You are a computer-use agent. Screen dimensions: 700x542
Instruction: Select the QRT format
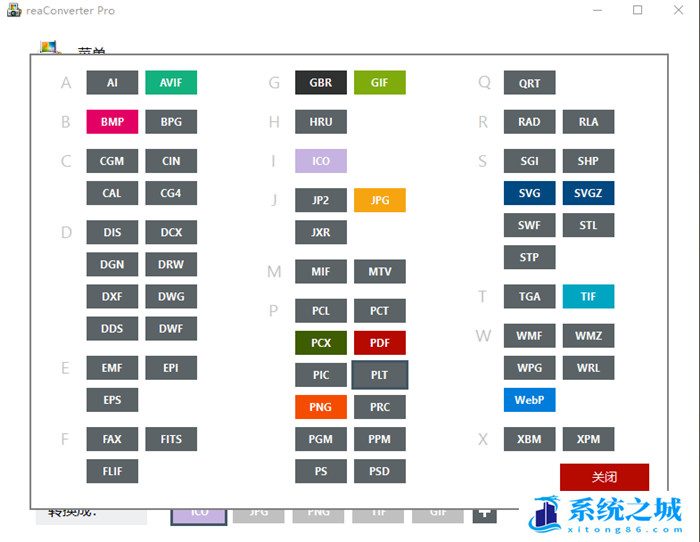(x=529, y=83)
